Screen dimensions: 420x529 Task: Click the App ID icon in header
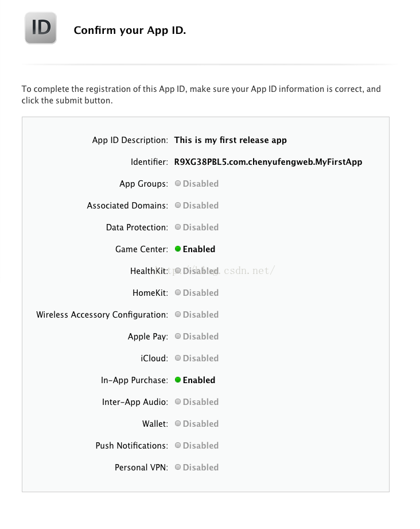click(41, 28)
